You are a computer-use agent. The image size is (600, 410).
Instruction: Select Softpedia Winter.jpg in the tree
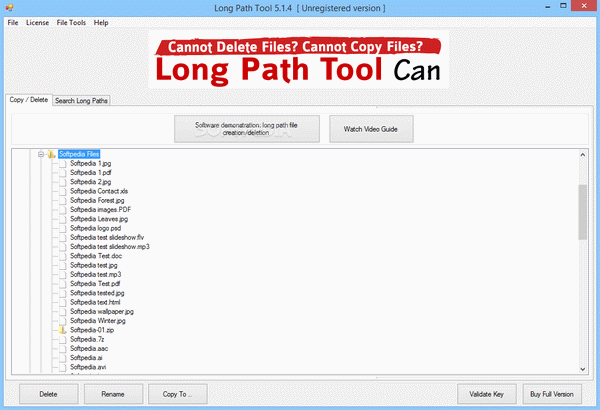[x=98, y=321]
